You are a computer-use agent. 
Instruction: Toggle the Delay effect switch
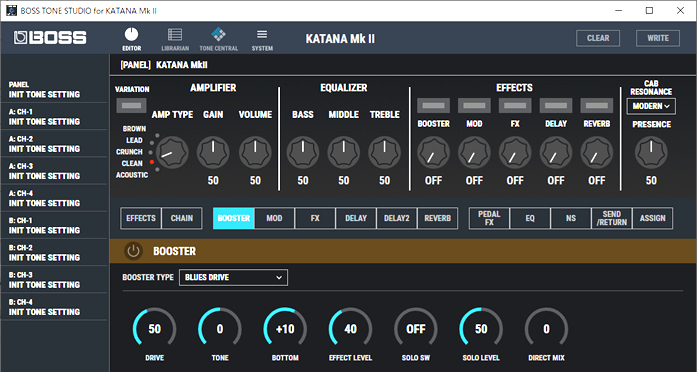tap(556, 105)
